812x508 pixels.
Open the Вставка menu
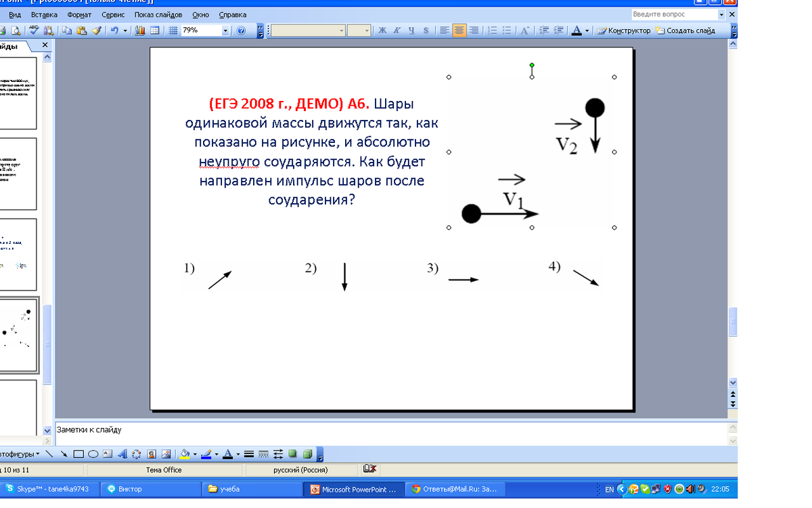click(x=45, y=14)
